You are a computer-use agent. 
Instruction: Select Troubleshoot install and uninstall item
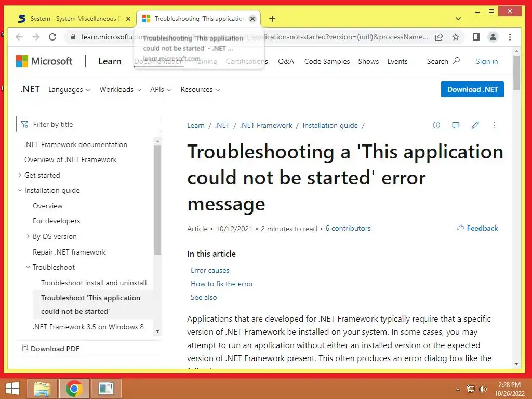94,283
